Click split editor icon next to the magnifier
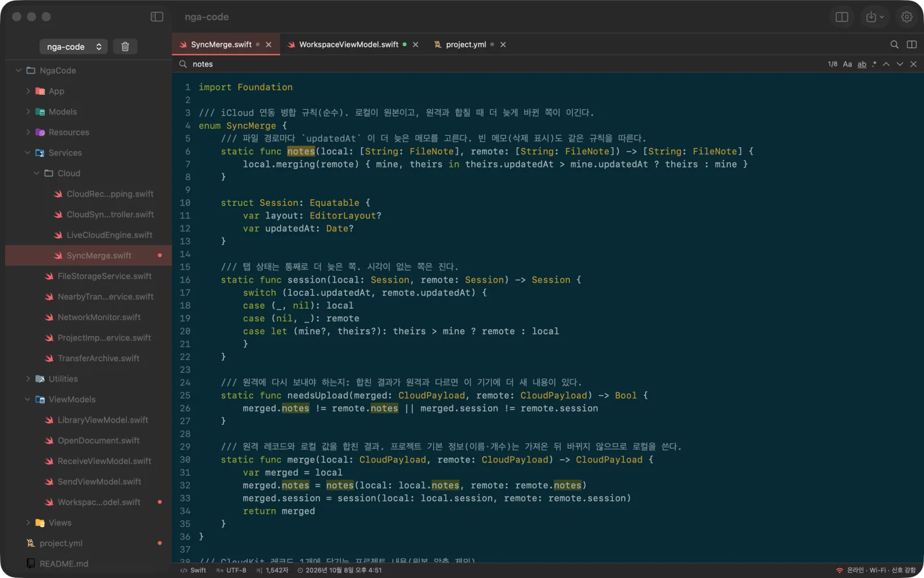Viewport: 924px width, 578px height. 912,45
